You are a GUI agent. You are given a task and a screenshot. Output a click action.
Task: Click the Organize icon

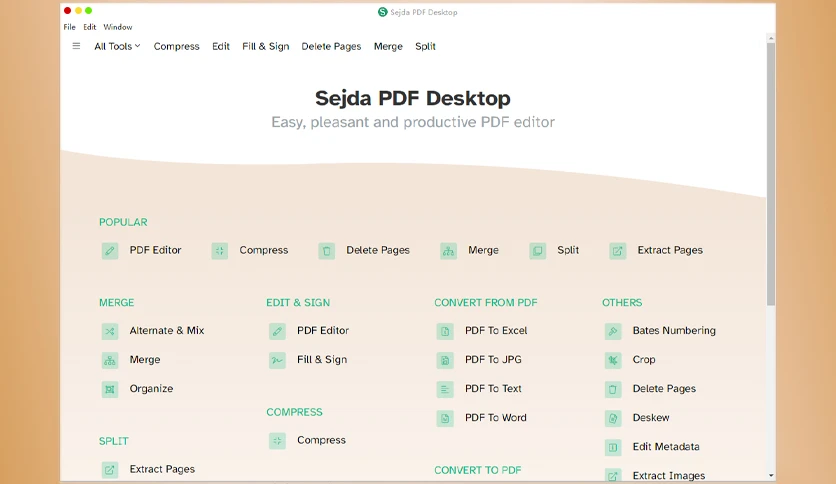pos(110,389)
